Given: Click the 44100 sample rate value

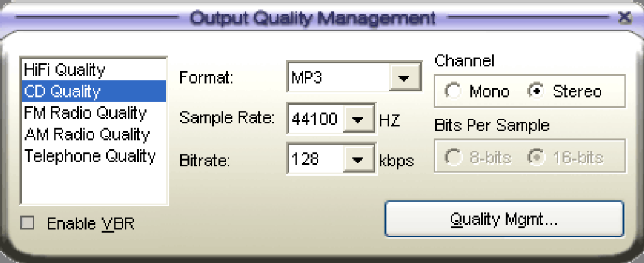Looking at the screenshot, I should point(316,119).
